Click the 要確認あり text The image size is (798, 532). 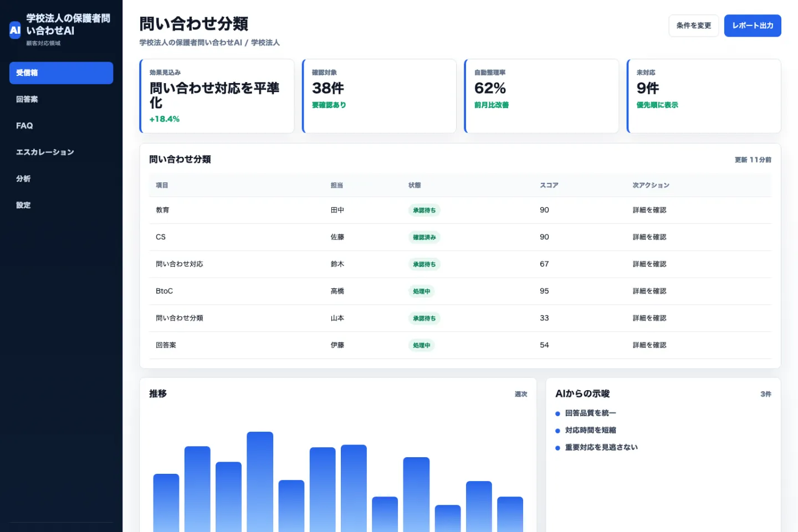click(329, 105)
